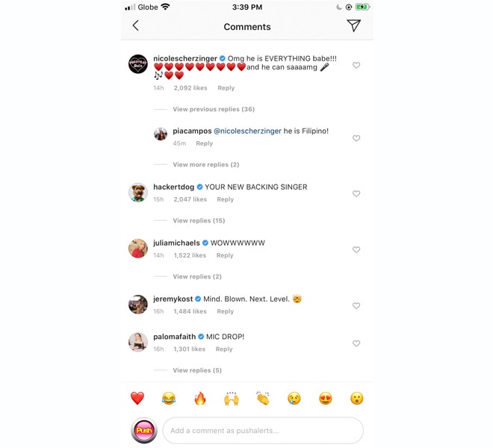
Task: Reply to juliamichaels' comment
Action: 225,255
